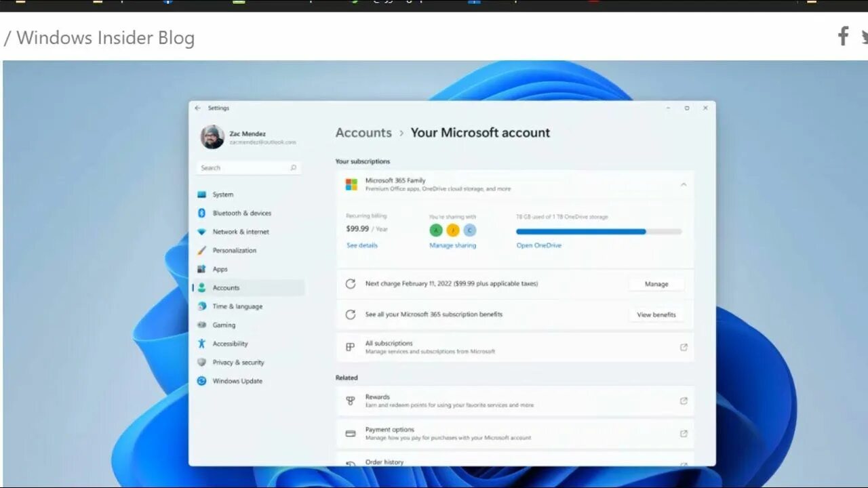868x488 pixels.
Task: Click the Facebook share icon
Action: click(843, 36)
